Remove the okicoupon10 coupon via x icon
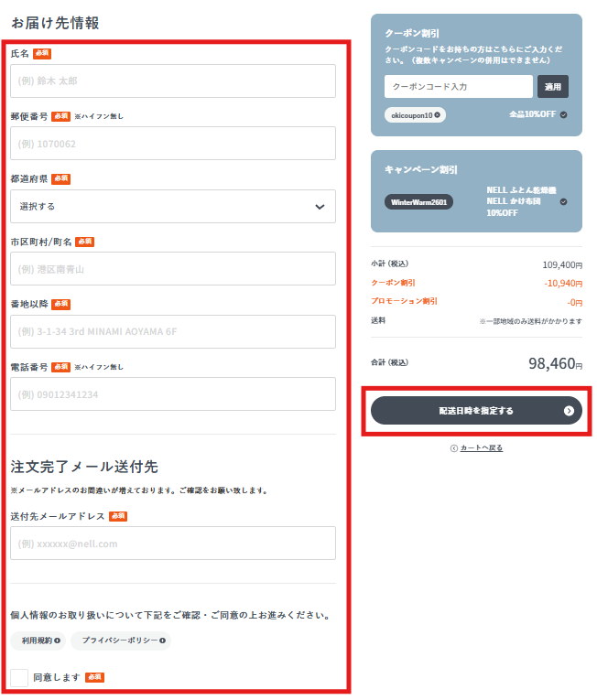597x700 pixels. [437, 114]
